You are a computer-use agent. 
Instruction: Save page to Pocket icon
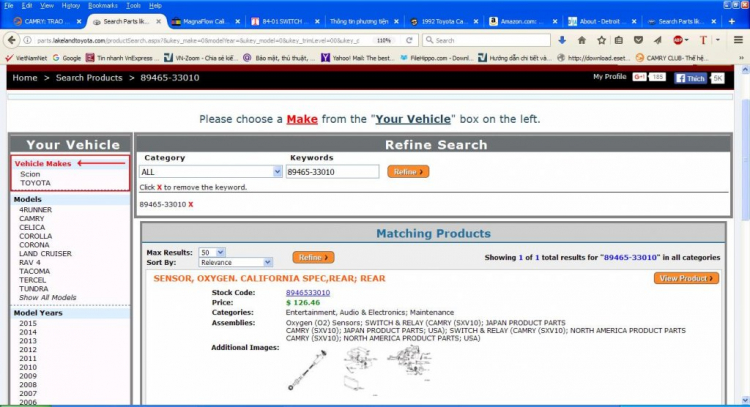tap(638, 40)
